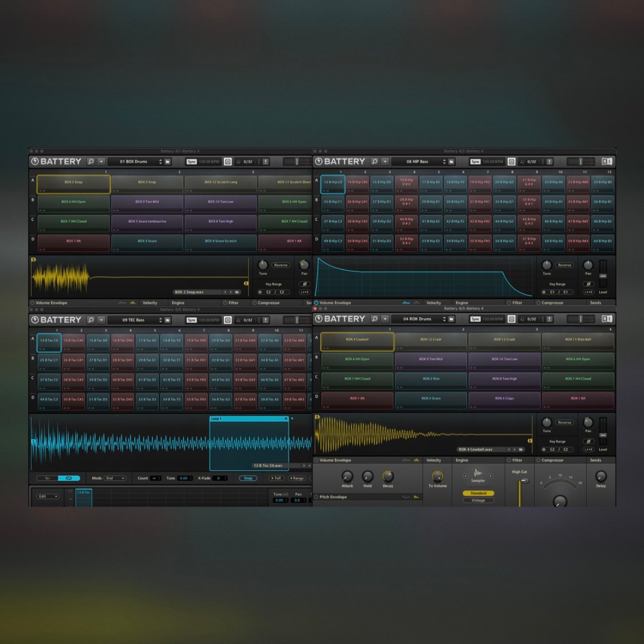The width and height of the screenshot is (644, 644).
Task: Adjust the Level fader in the HIP Bass window
Action: pyautogui.click(x=603, y=276)
